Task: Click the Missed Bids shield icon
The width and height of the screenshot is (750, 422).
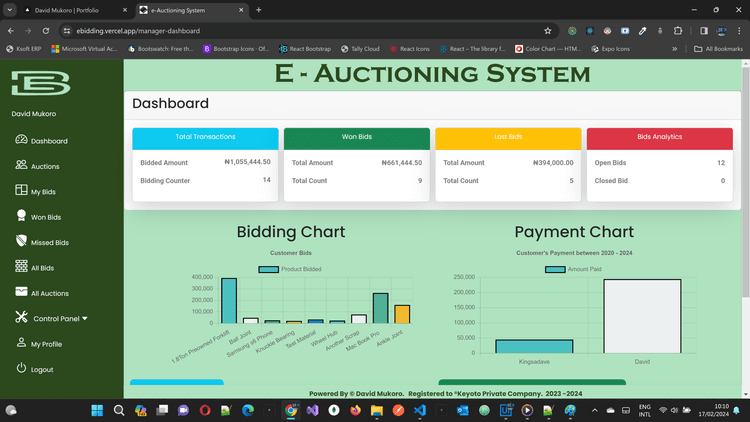Action: [21, 241]
